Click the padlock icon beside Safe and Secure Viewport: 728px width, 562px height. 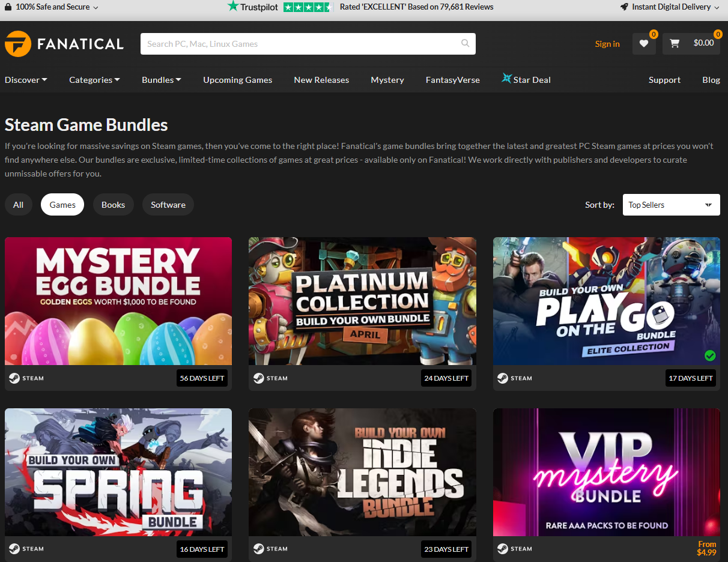(8, 7)
